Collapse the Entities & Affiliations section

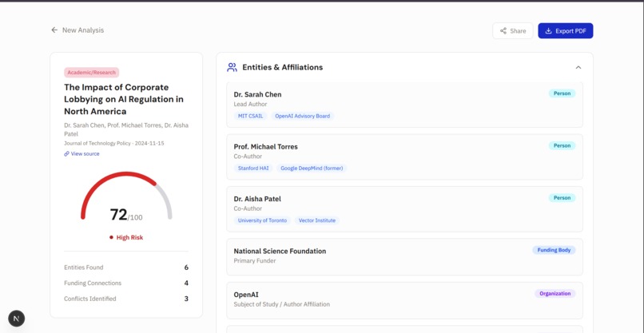578,67
